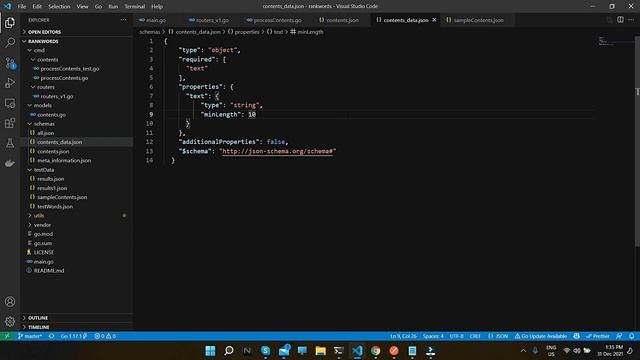Viewport: 640px width, 360px height.
Task: Click the editor minimap
Action: tap(616, 41)
